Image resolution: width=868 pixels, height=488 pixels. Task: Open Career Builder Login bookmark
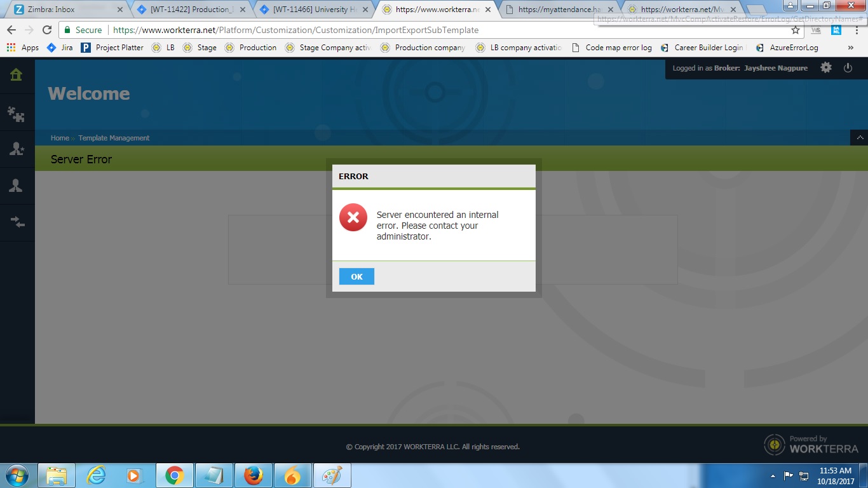pos(702,48)
